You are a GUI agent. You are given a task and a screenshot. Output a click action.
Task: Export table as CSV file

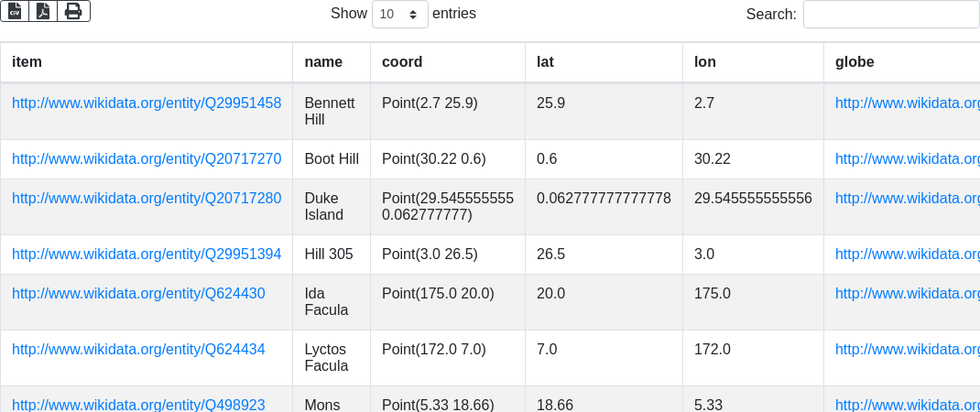coord(15,11)
